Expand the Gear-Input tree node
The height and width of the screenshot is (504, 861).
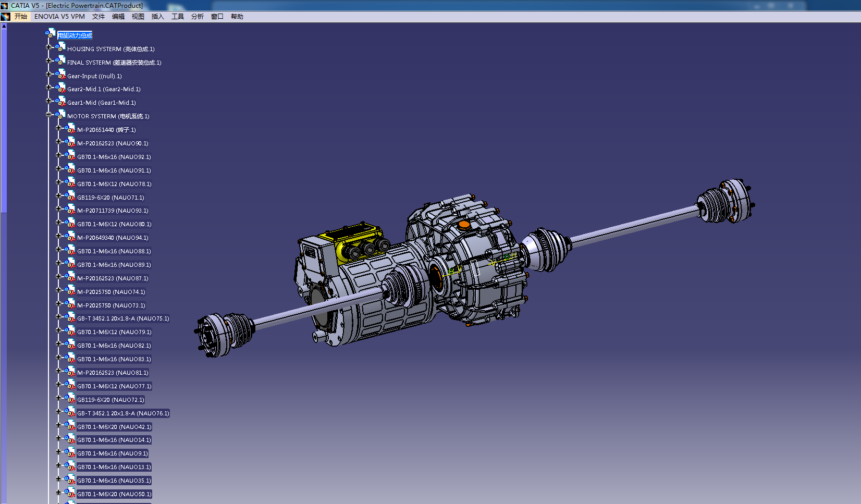[x=48, y=74]
